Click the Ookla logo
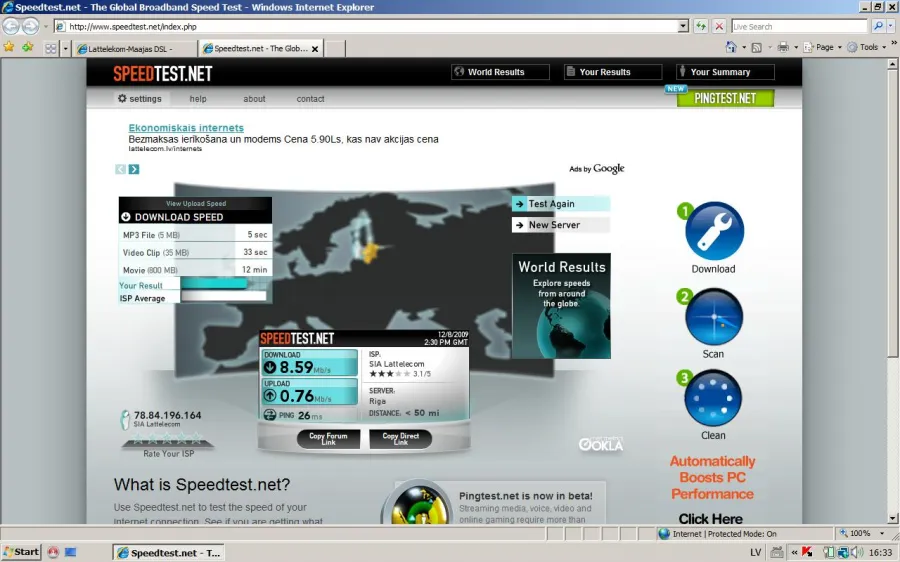This screenshot has height=562, width=900. click(x=600, y=444)
